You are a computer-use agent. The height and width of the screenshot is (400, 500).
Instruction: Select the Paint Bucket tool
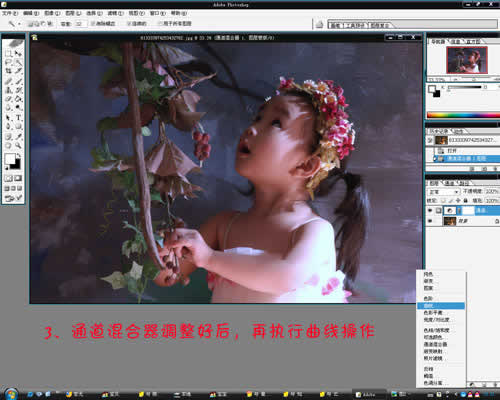18,99
